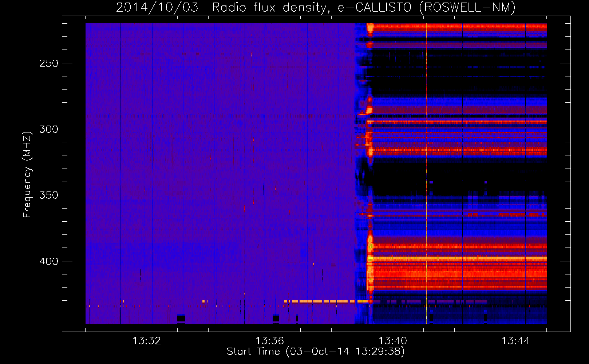This screenshot has height=364, width=589.
Task: Click the 300 frequency tick label
Action: [49, 129]
